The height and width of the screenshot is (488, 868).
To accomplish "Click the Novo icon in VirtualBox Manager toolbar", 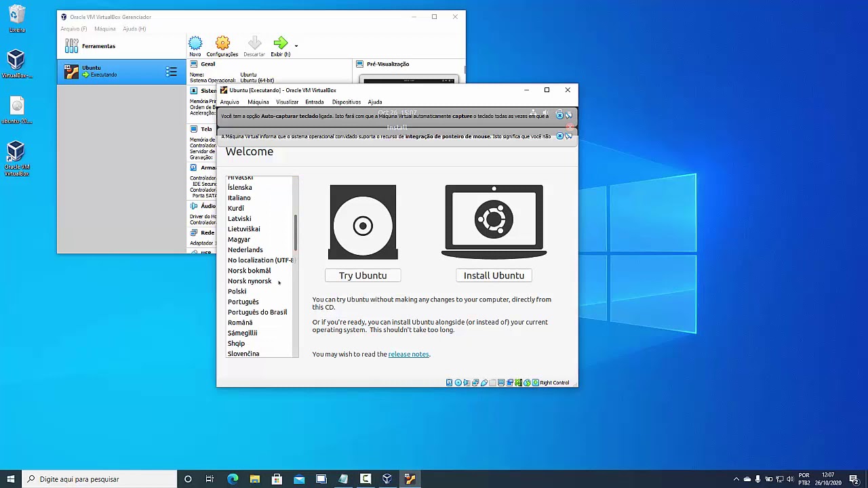I will click(x=195, y=44).
